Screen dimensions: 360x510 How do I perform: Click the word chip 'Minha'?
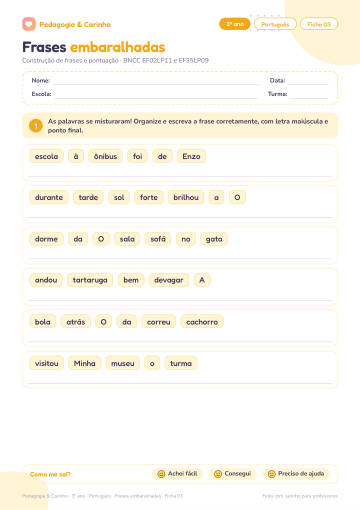85,363
